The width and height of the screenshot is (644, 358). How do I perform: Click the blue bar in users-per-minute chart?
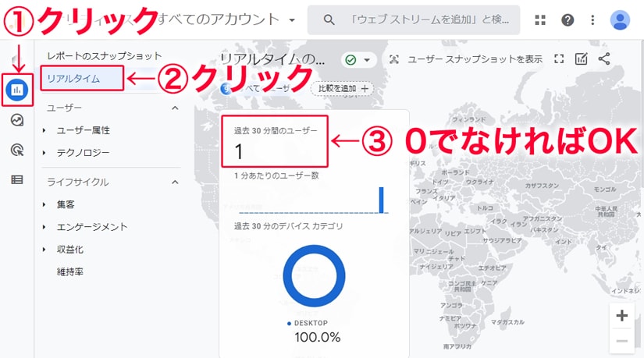[x=382, y=200]
